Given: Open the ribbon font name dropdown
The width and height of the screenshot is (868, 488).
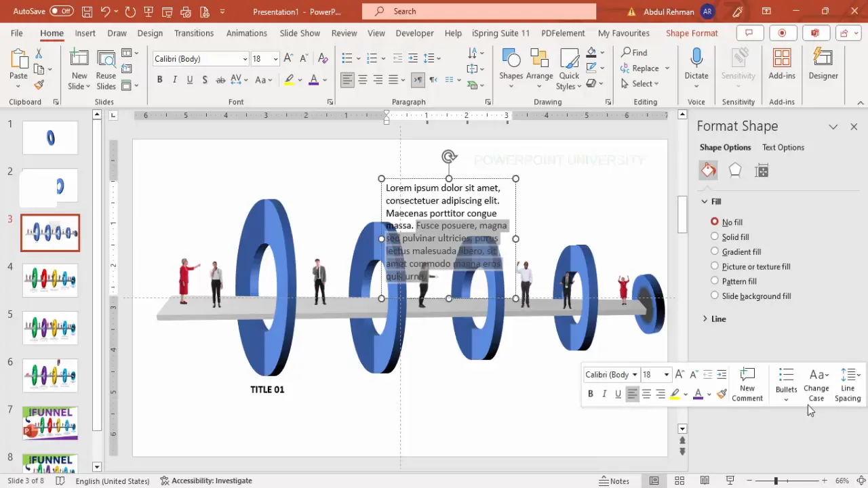Looking at the screenshot, I should coord(245,59).
